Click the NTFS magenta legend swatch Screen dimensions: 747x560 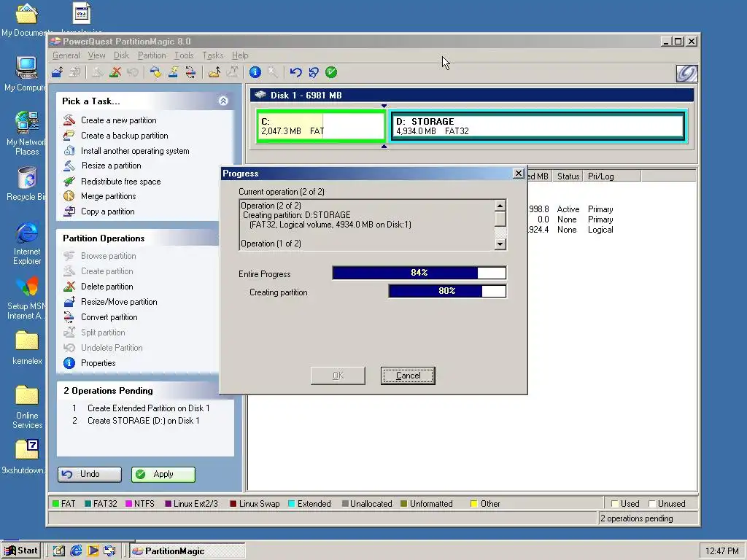pyautogui.click(x=128, y=504)
